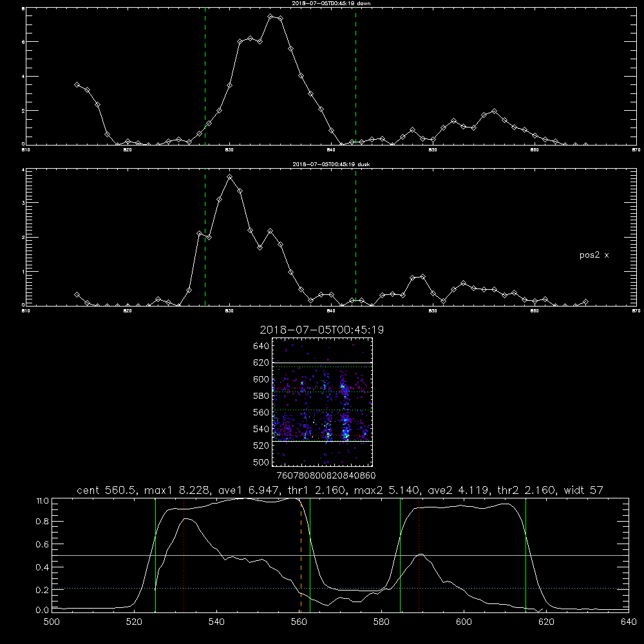Image resolution: width=644 pixels, height=644 pixels.
Task: Click the profile plot x-axis label 500
Action: [52, 622]
